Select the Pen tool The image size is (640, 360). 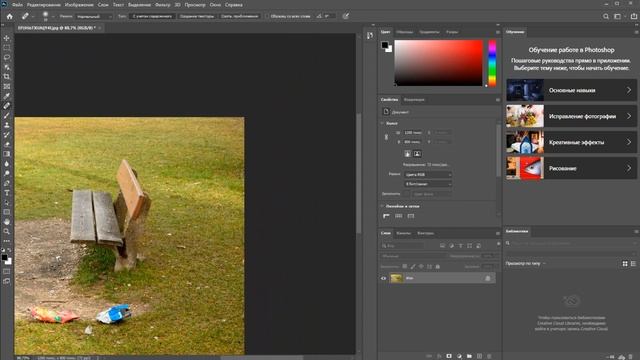[x=7, y=183]
